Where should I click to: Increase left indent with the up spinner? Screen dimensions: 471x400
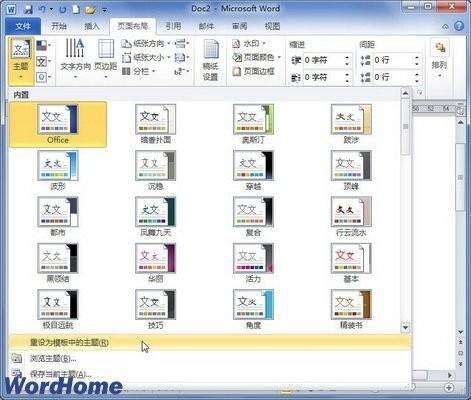point(347,57)
